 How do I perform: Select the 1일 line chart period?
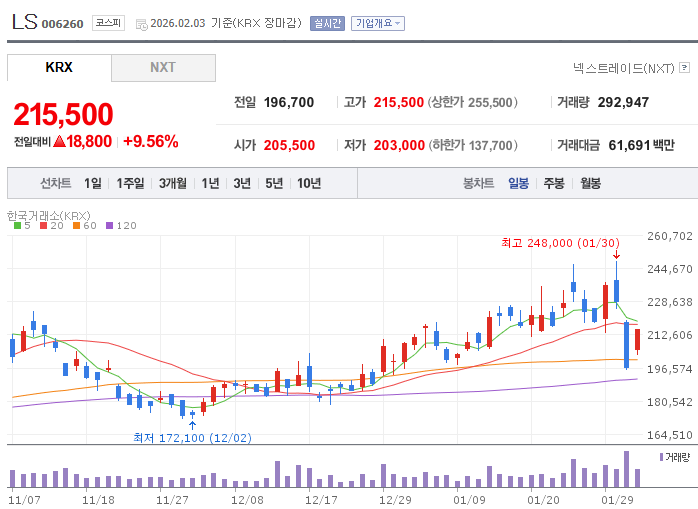(93, 183)
